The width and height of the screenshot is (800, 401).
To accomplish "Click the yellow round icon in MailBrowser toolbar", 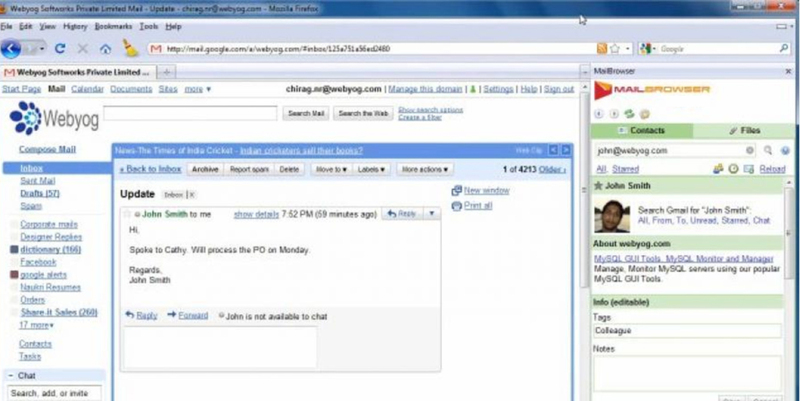I will [644, 114].
